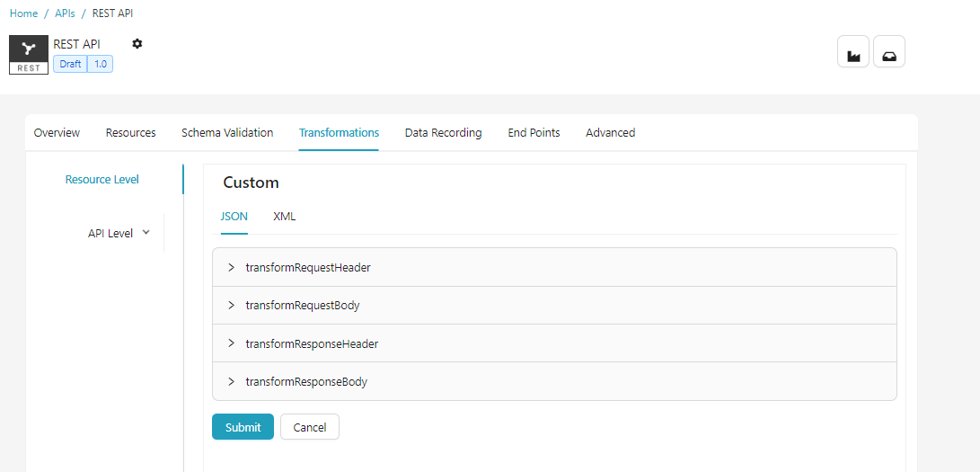The image size is (980, 472).
Task: Expand the transformResponseHeader section
Action: point(232,343)
